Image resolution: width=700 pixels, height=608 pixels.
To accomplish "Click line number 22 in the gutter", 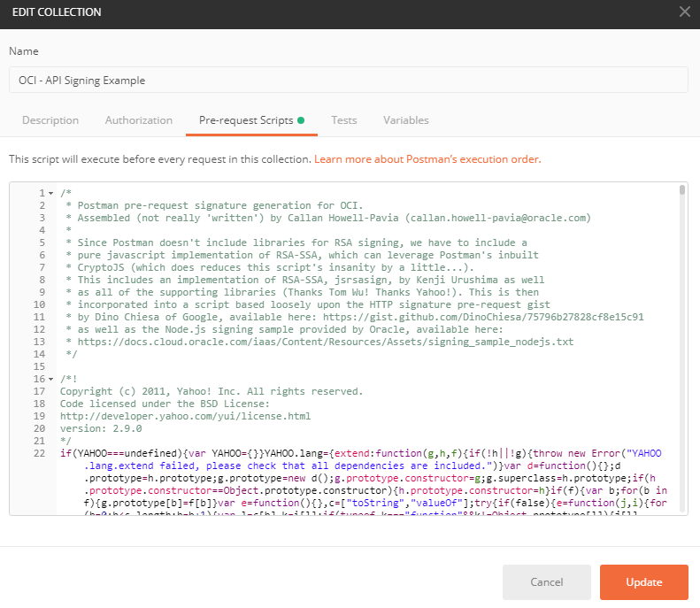I will (40, 453).
